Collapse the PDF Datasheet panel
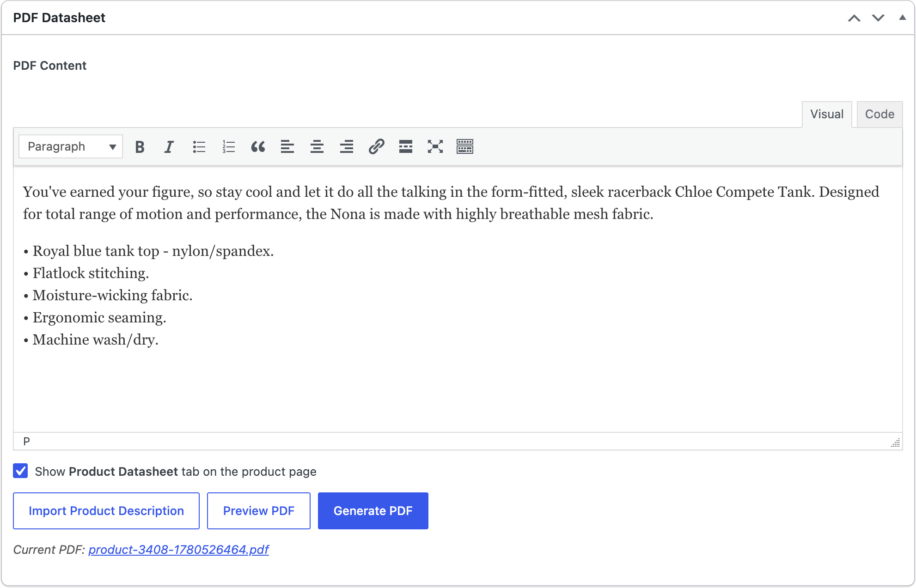Viewport: 916px width, 588px height. click(902, 18)
